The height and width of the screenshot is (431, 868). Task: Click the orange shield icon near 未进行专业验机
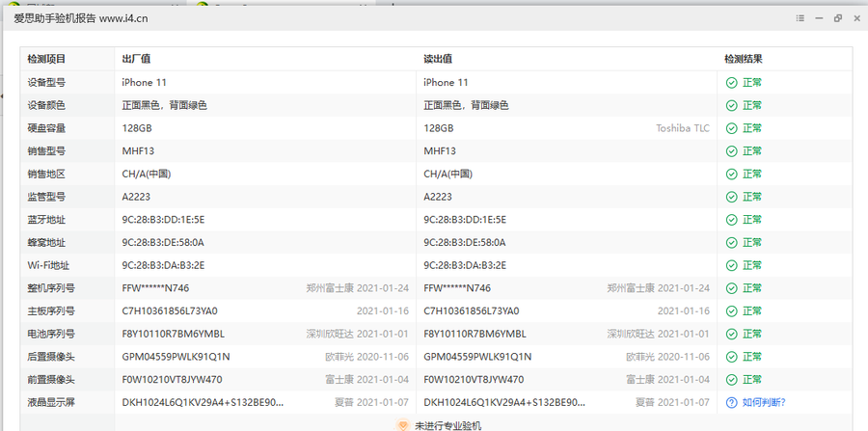pos(402,425)
